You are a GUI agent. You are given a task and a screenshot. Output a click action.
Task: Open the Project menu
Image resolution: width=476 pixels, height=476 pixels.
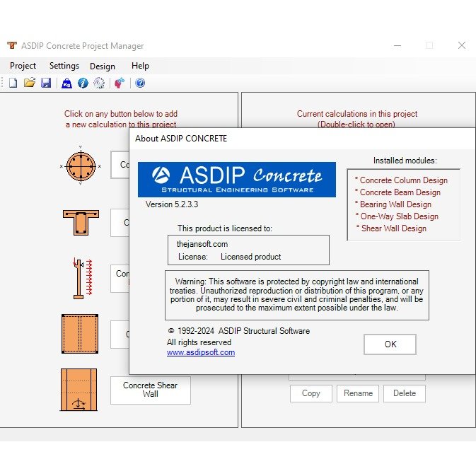point(23,66)
